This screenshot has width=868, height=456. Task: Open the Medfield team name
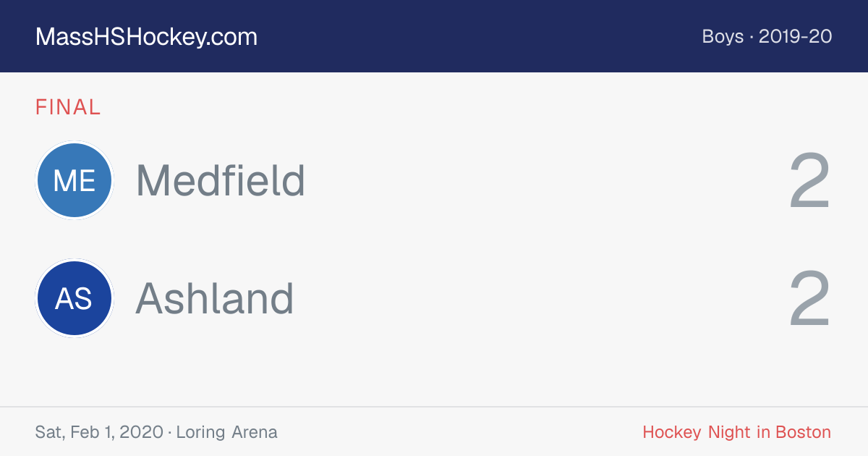coord(221,180)
